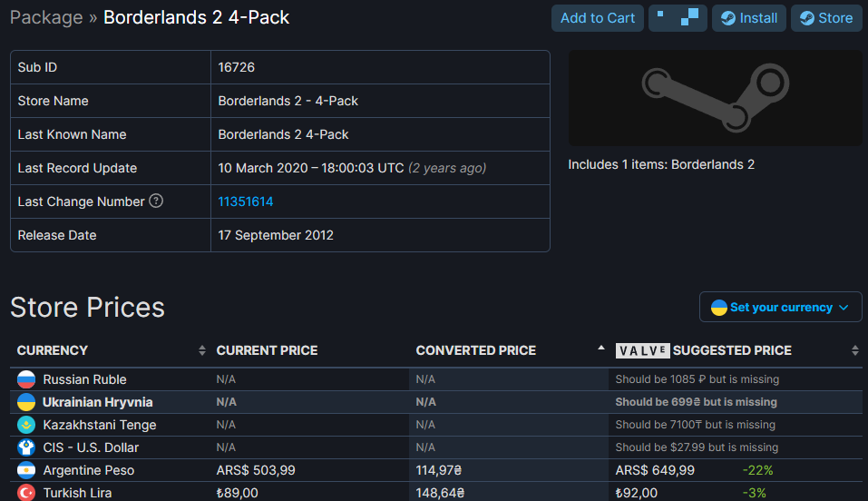Click release date 17 September 2012
Viewport: 868px width, 501px height.
tap(276, 235)
